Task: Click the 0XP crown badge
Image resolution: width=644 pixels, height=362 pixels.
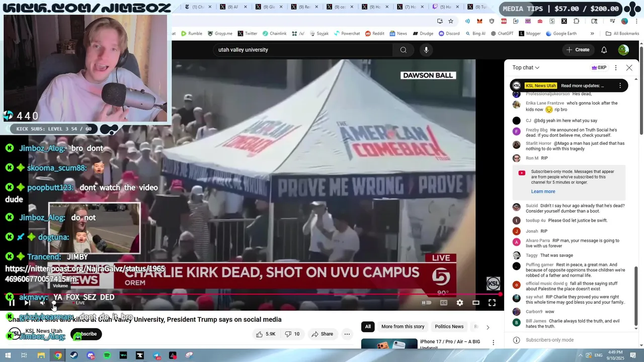Action: tap(599, 67)
